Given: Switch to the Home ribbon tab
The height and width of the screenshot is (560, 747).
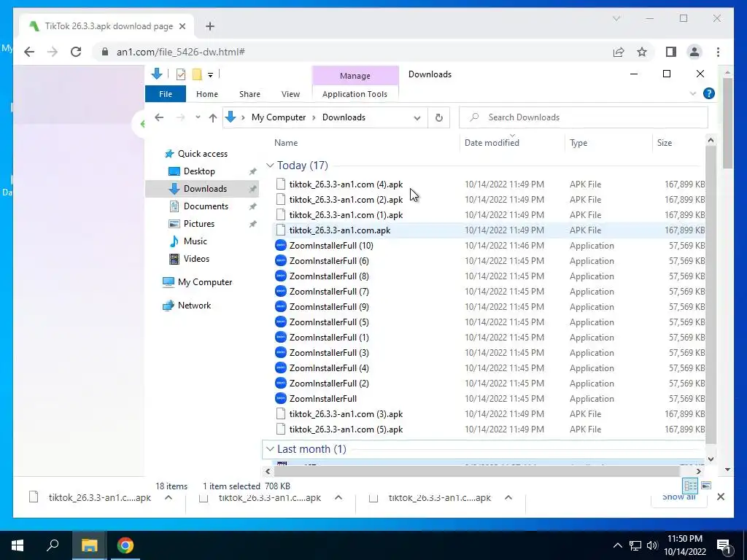Looking at the screenshot, I should click(206, 94).
